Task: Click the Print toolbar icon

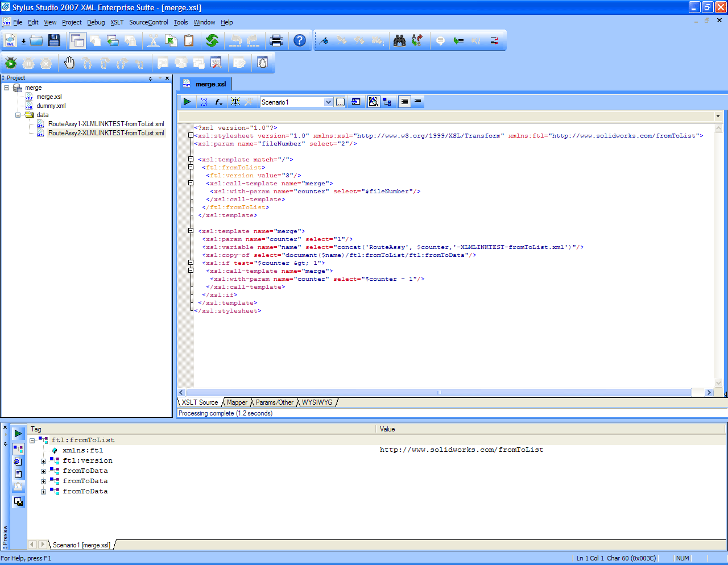Action: 276,40
